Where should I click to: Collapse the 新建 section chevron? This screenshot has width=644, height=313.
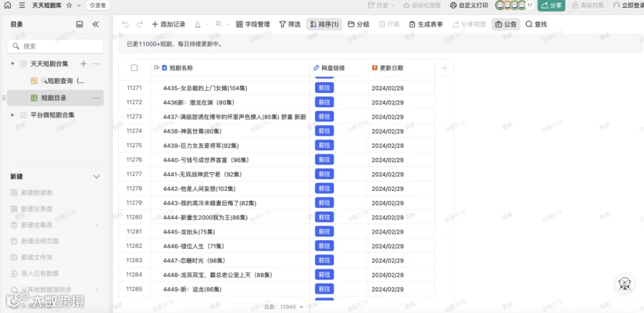pyautogui.click(x=97, y=177)
